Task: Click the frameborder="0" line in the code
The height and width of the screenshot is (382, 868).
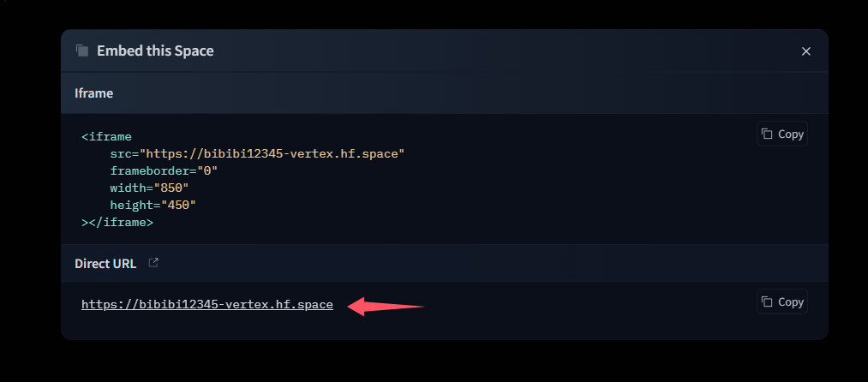Action: click(x=164, y=170)
